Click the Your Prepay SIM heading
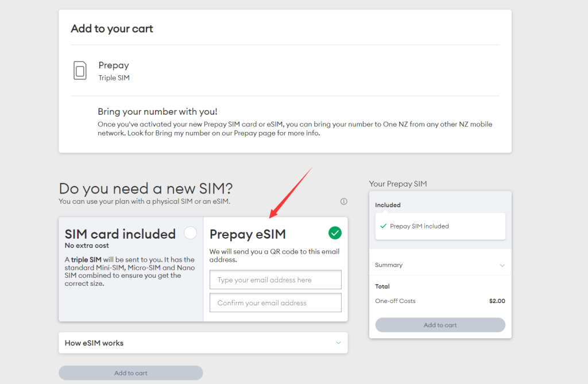This screenshot has height=384, width=588. (398, 184)
